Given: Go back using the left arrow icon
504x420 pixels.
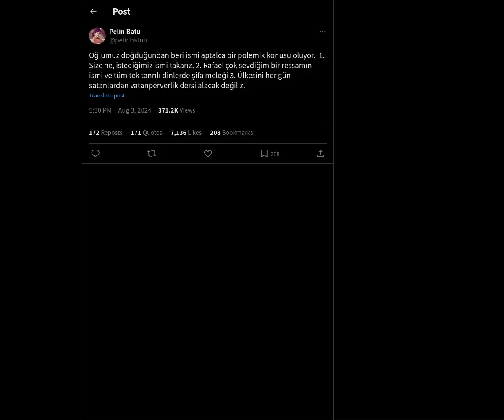Looking at the screenshot, I should (x=93, y=11).
